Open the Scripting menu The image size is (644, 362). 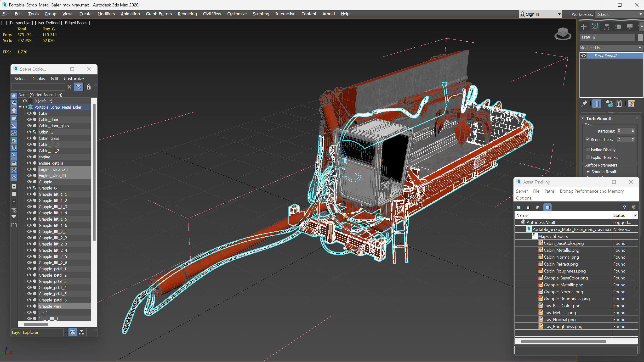pyautogui.click(x=261, y=14)
